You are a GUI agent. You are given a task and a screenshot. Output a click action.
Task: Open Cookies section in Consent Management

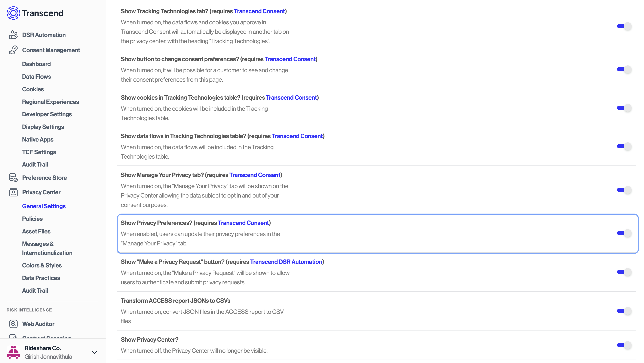(33, 89)
